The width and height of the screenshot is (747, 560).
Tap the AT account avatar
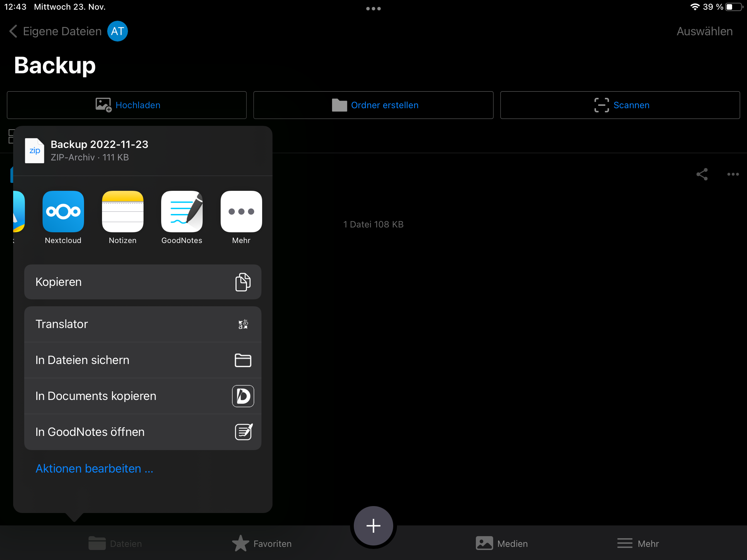(118, 31)
